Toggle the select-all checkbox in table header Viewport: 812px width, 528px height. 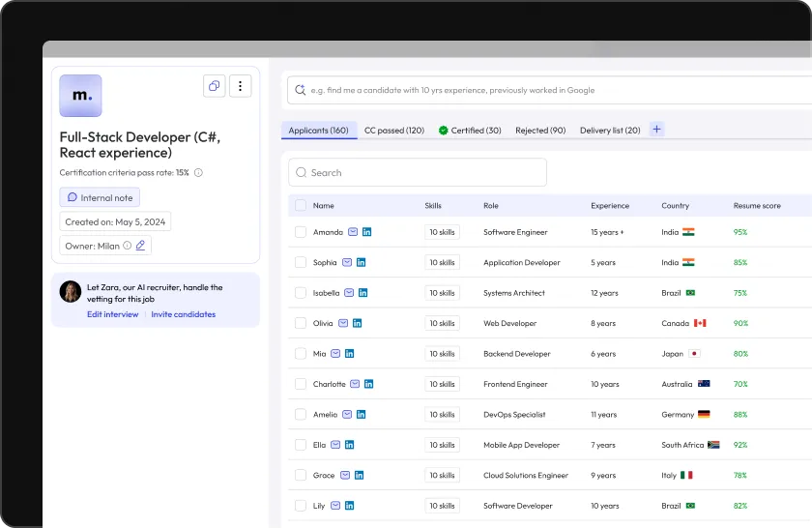(301, 205)
